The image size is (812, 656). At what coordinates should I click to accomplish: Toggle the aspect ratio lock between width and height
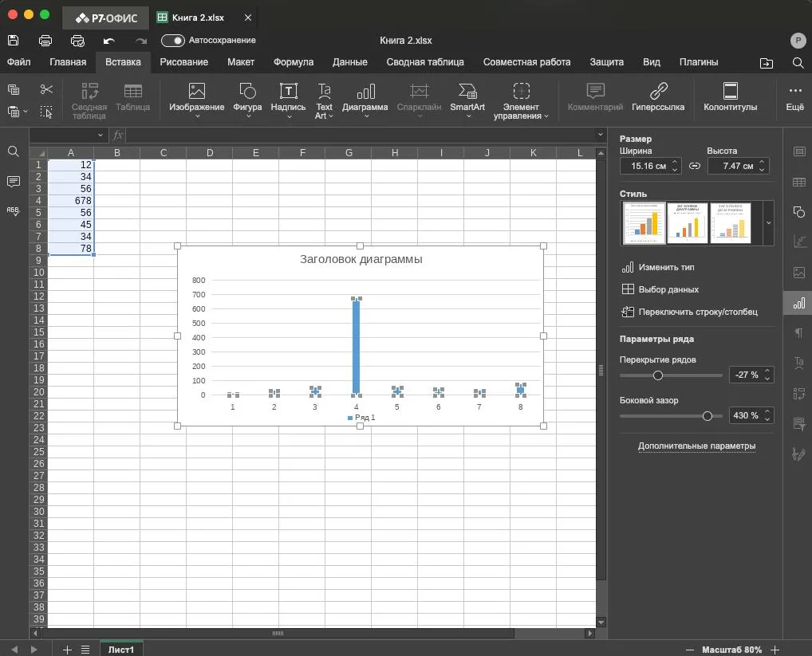click(695, 166)
